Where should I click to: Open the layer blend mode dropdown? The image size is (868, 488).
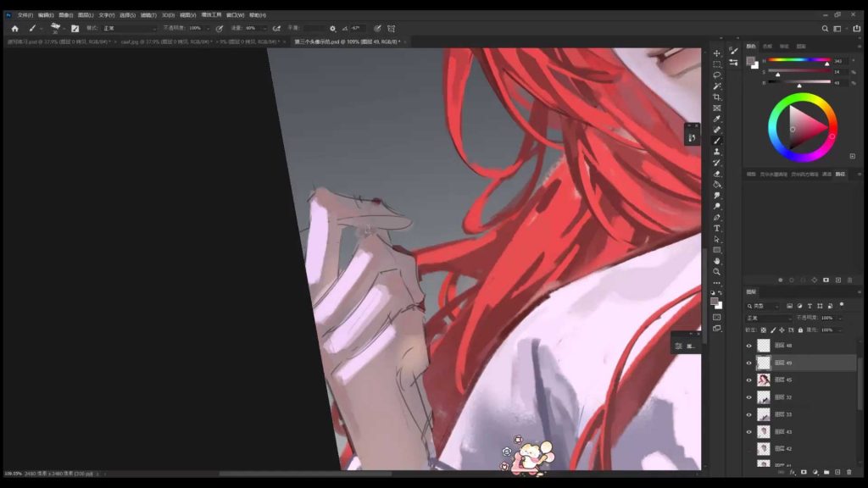click(x=767, y=318)
